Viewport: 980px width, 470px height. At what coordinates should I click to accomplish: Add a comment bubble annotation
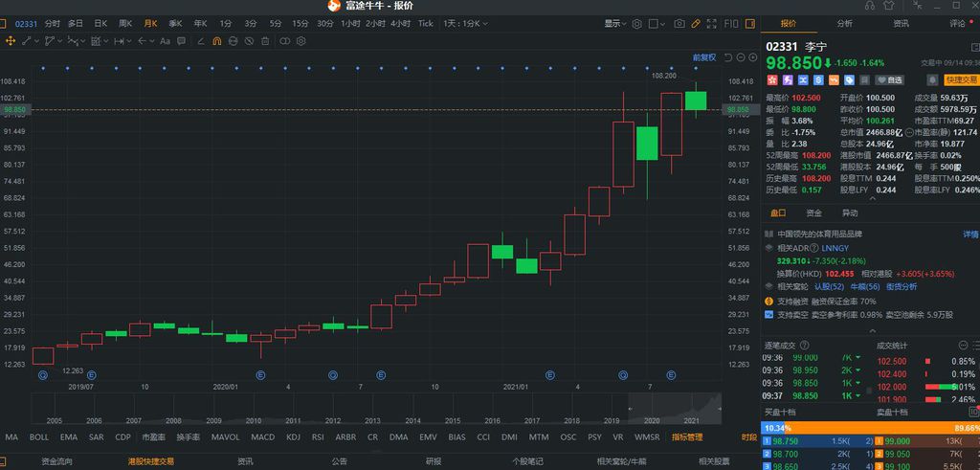coord(181,41)
